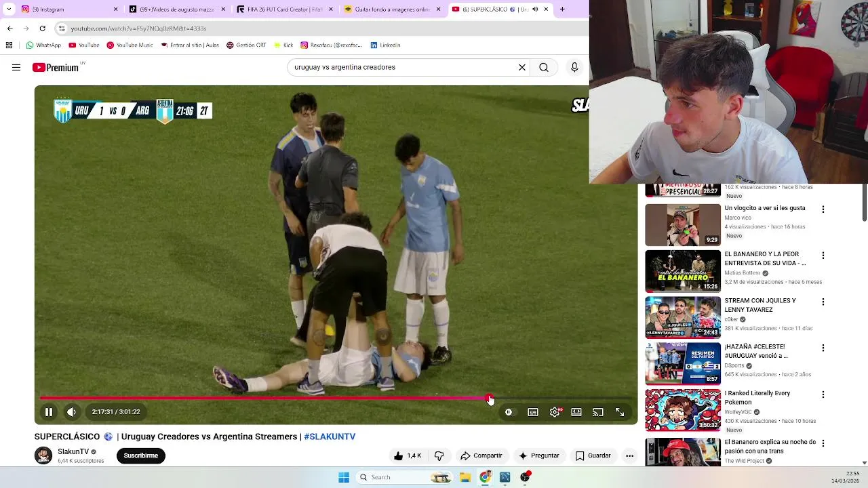This screenshot has width=868, height=488.
Task: Switch to theater mode
Action: (x=576, y=412)
